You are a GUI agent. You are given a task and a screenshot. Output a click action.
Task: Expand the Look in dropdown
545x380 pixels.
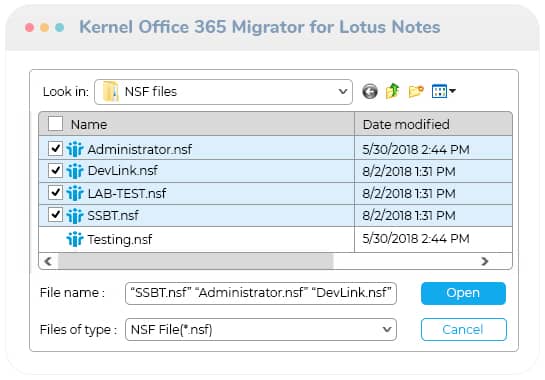[x=343, y=92]
